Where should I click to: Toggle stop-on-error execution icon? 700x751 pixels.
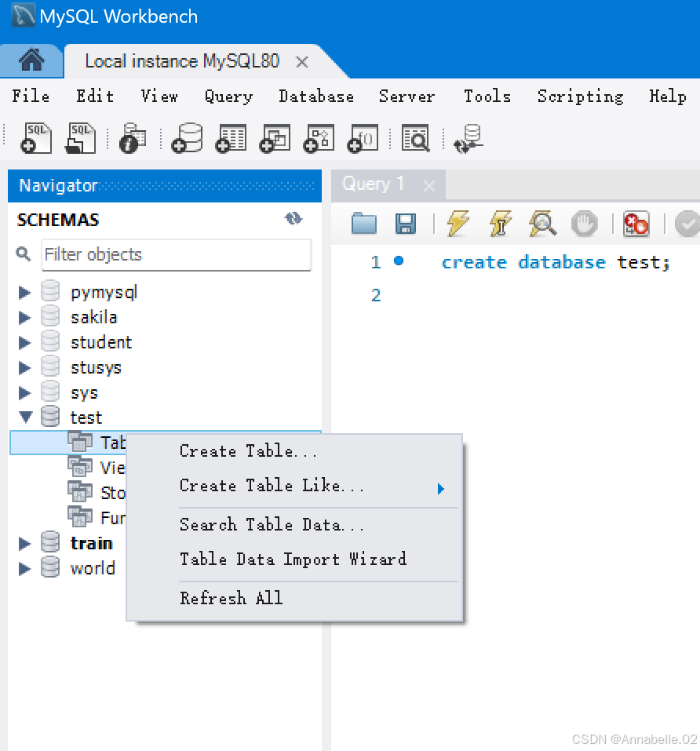(636, 224)
